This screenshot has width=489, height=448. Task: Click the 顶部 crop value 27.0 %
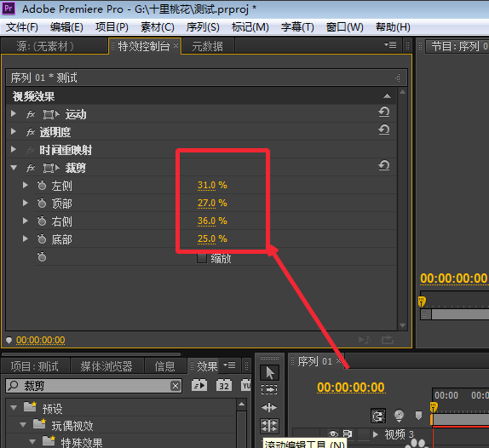click(x=212, y=203)
